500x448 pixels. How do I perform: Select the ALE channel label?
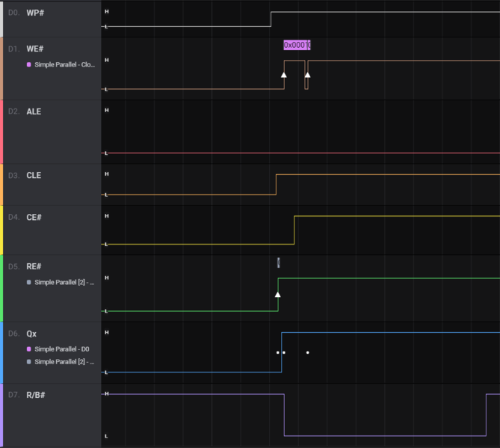(34, 111)
